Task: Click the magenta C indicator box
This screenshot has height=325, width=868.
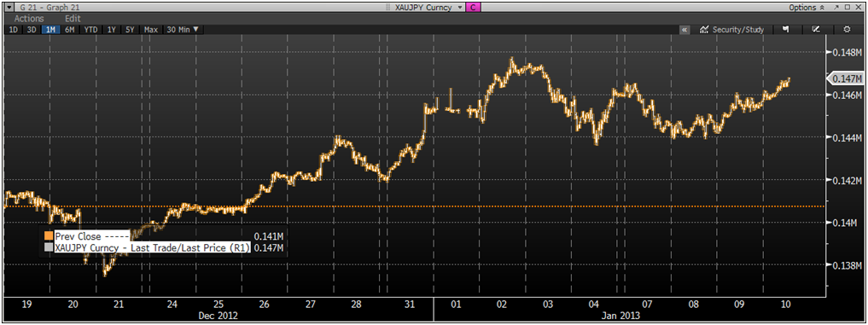Action: tap(474, 7)
